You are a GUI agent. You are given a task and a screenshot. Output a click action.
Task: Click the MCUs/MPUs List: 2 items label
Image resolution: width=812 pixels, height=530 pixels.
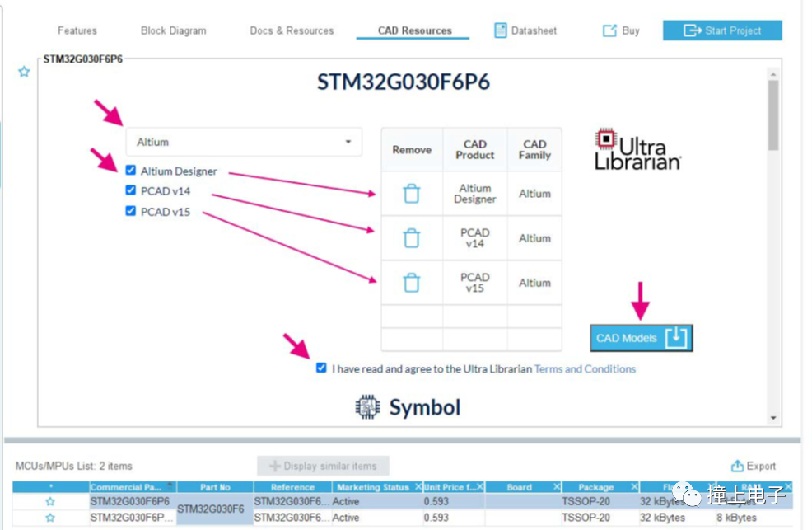click(74, 466)
